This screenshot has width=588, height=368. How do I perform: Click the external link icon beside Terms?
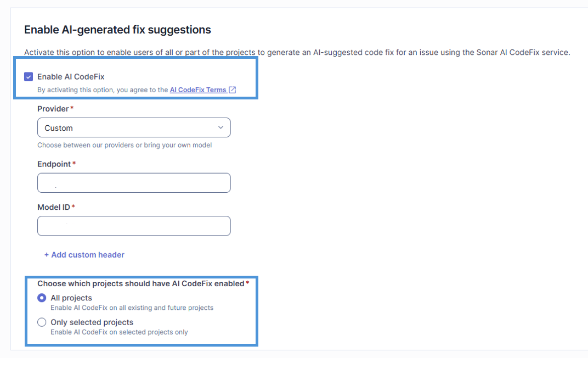233,90
